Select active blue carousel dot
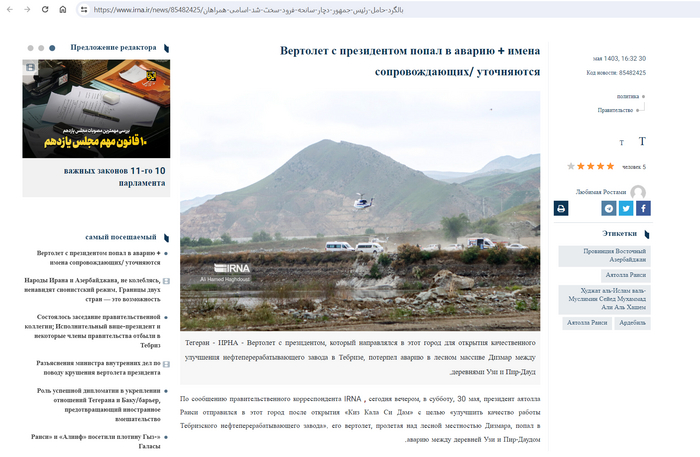The height and width of the screenshot is (457, 700). click(52, 48)
